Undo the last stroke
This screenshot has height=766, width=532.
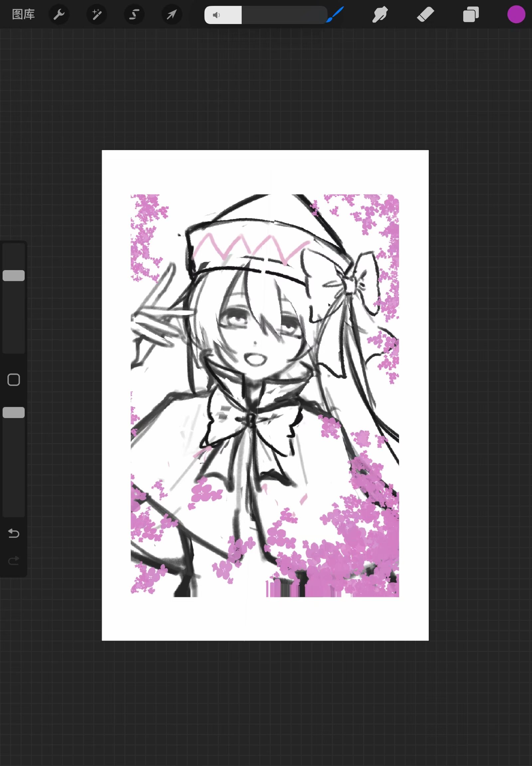[x=14, y=533]
